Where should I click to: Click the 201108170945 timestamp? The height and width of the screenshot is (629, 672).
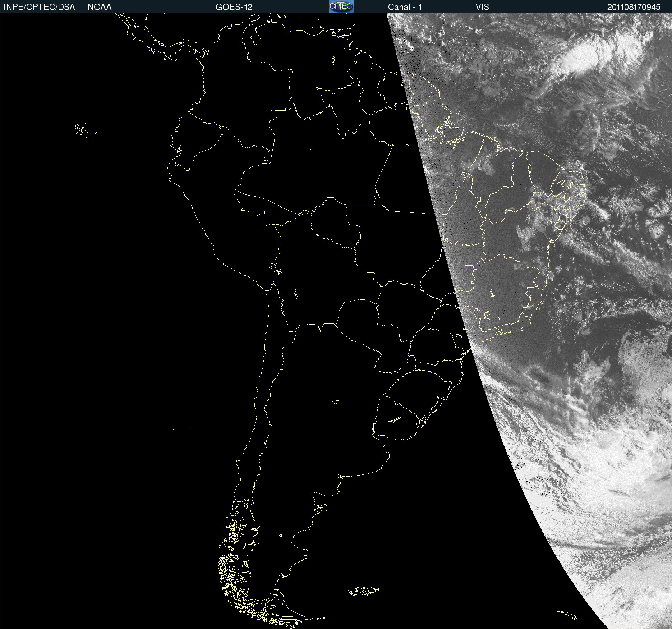[x=634, y=7]
